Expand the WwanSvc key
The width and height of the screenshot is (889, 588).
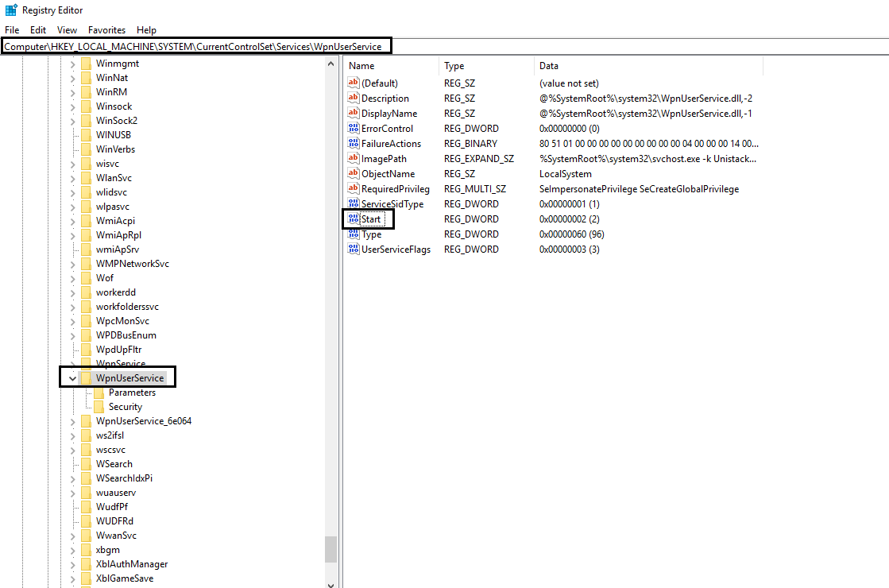[x=72, y=536]
